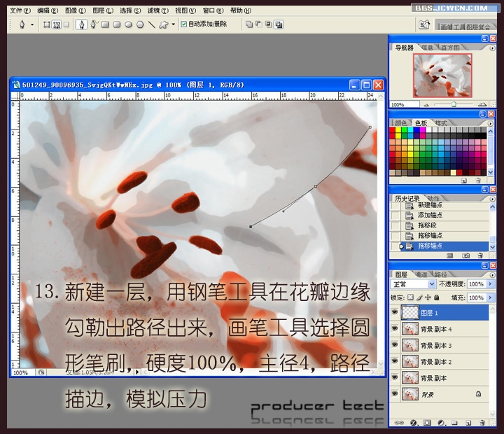504x434 pixels.
Task: Open Layers panel flyout menu
Action: 492,275
